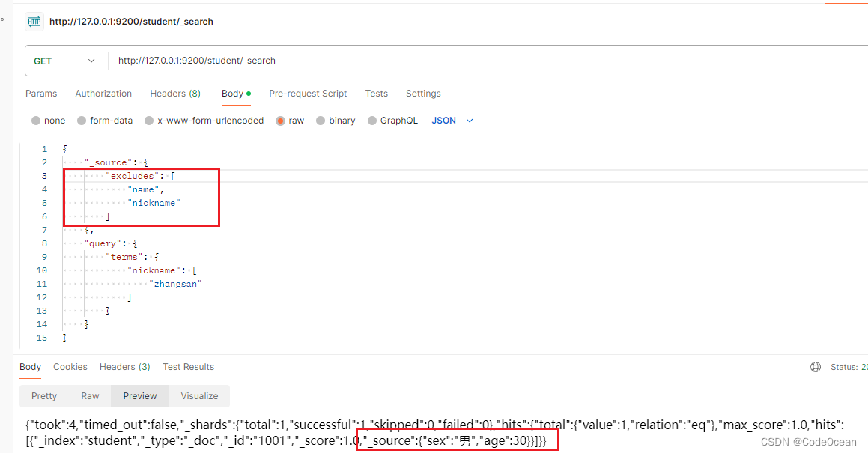Select the request Body tab

[x=236, y=94]
